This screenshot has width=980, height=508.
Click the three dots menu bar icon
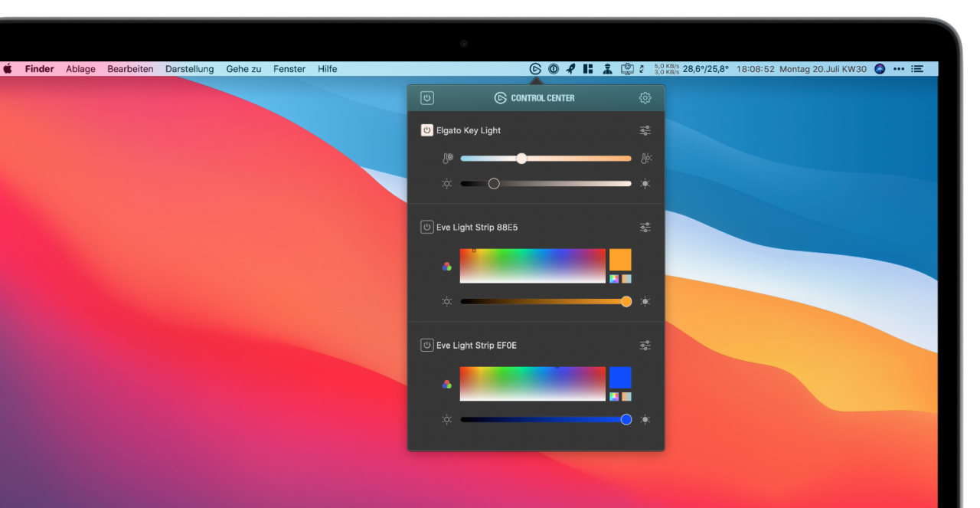point(898,69)
